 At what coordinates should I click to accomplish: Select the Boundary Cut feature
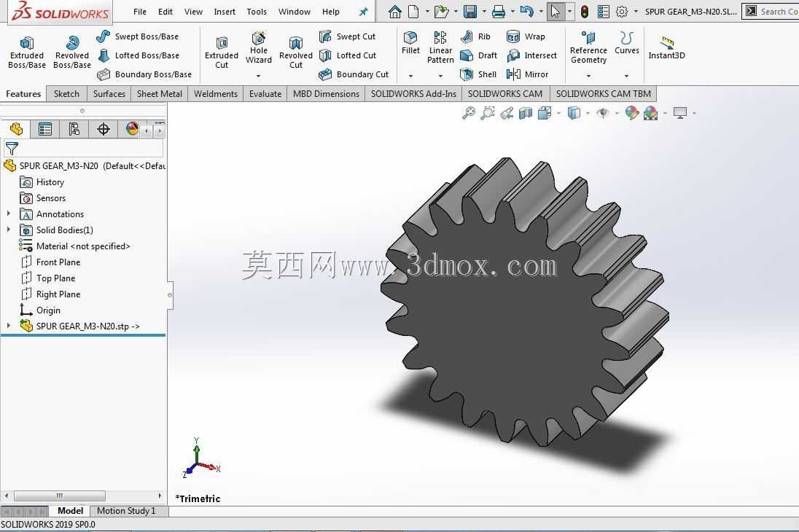tap(354, 74)
